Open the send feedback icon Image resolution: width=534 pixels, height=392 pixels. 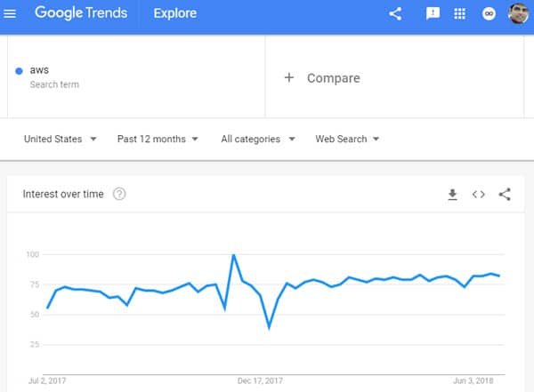(x=433, y=14)
